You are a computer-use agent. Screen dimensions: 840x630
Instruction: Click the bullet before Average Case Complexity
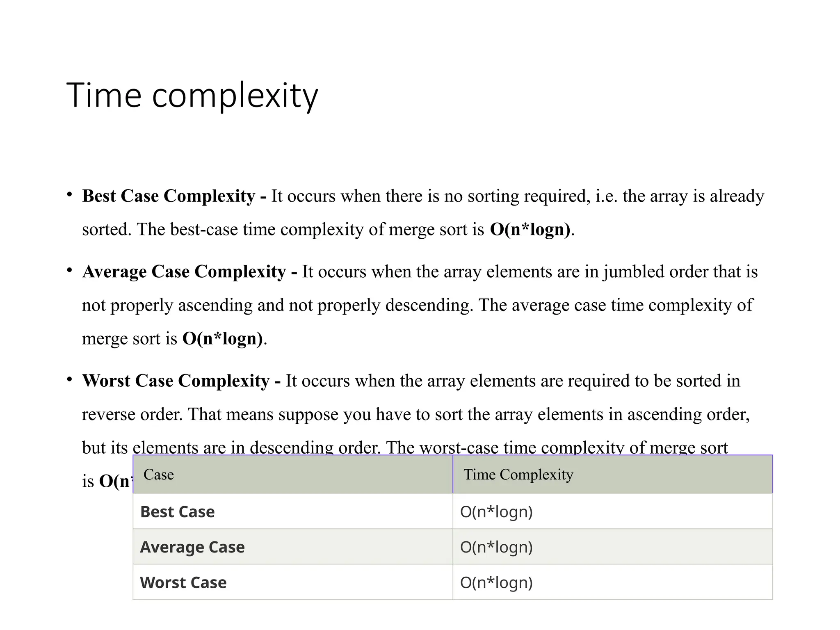[70, 269]
